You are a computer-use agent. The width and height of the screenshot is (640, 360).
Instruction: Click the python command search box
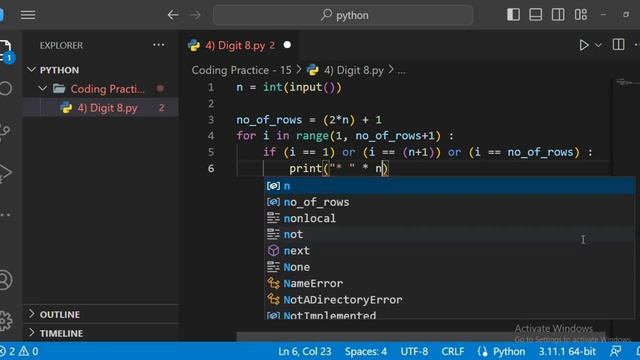(343, 15)
